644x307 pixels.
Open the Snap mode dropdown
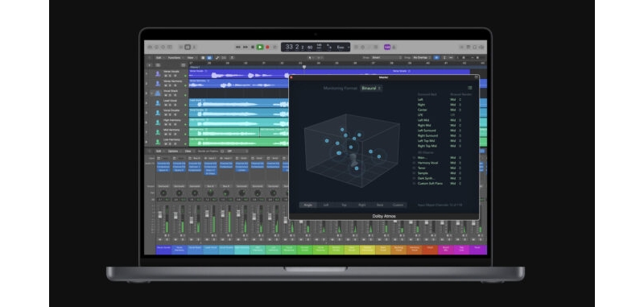pyautogui.click(x=386, y=58)
